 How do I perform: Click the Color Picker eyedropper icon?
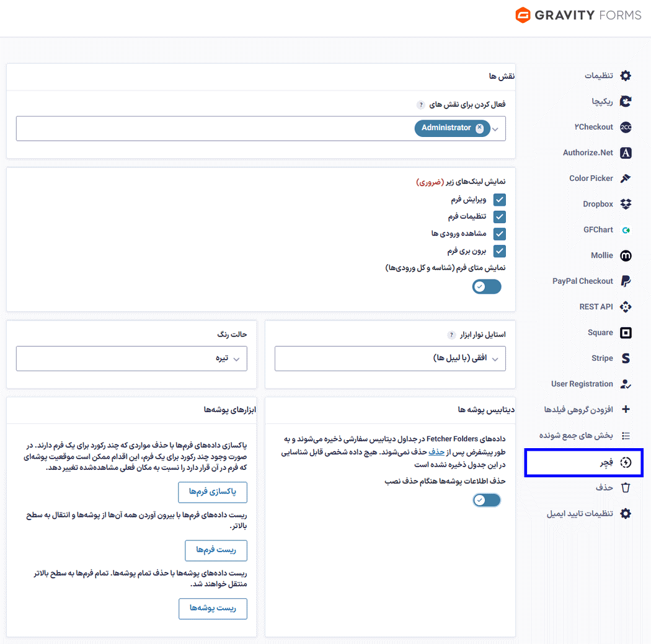[626, 179]
